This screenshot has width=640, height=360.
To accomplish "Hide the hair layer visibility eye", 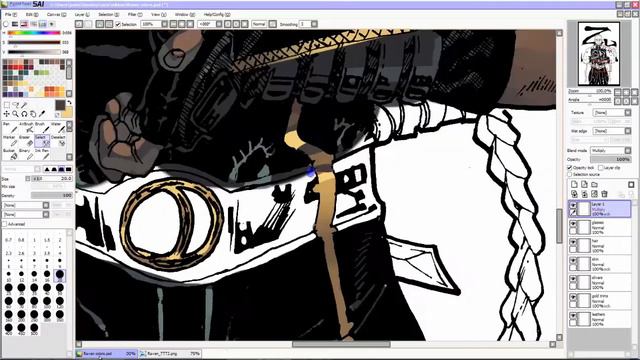I will point(573,242).
